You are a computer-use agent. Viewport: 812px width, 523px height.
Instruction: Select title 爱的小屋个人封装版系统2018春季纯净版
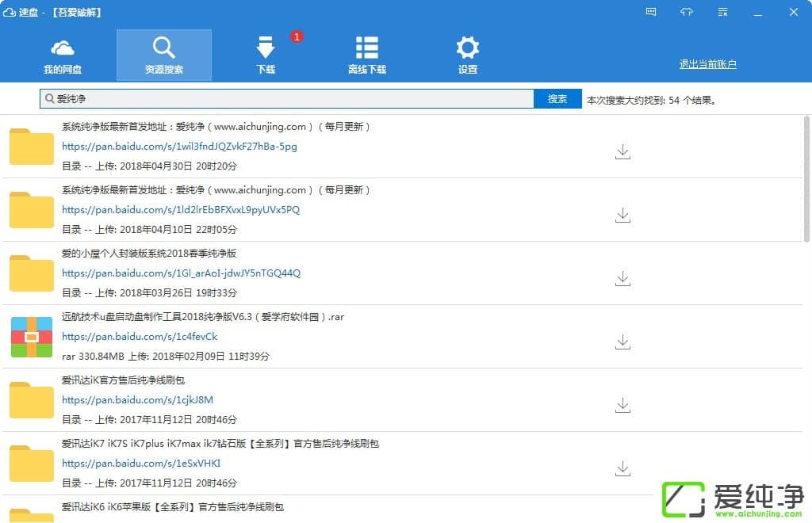149,253
